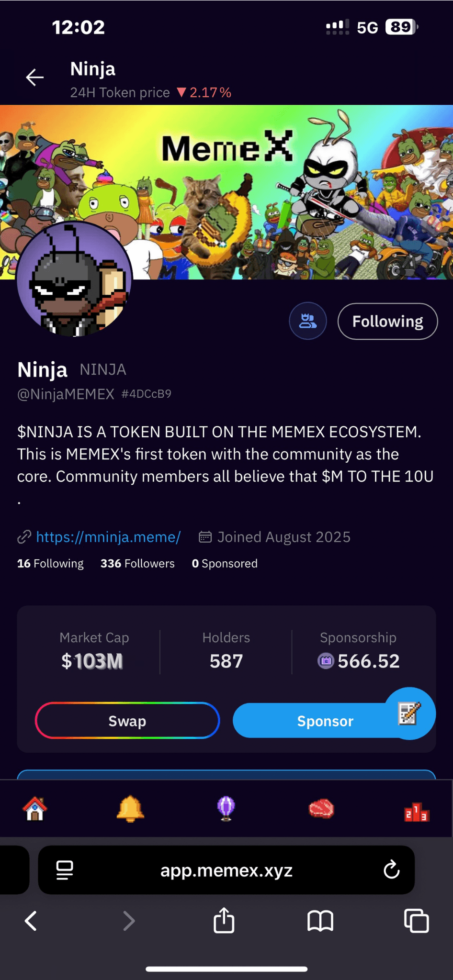Tap the floating compose note icon

tap(410, 713)
